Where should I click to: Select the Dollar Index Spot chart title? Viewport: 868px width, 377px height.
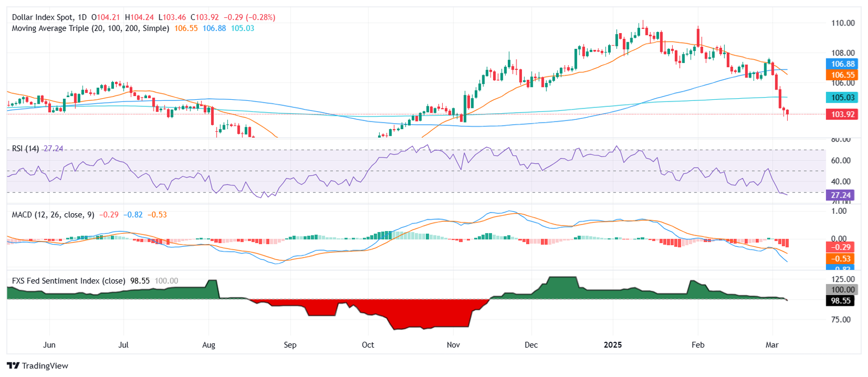coord(42,17)
